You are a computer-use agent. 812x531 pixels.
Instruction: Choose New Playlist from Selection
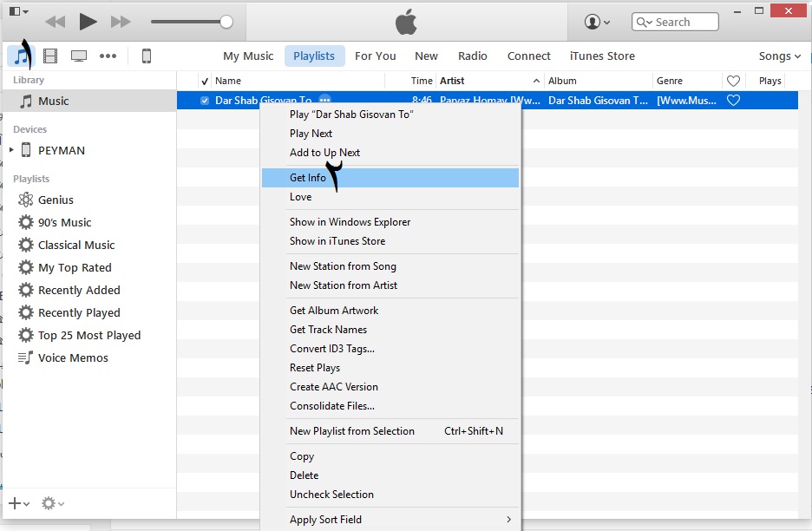(390, 431)
